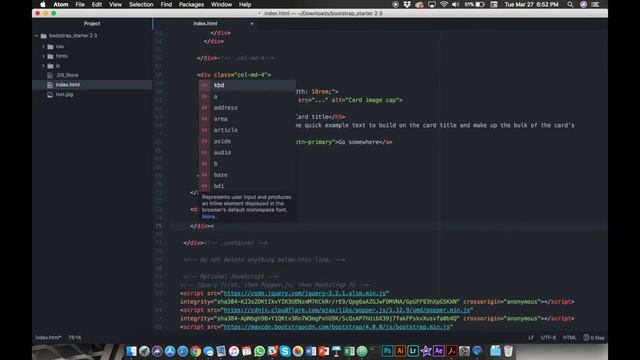This screenshot has width=640, height=360.
Task: Open the Packages menu
Action: [x=191, y=4]
